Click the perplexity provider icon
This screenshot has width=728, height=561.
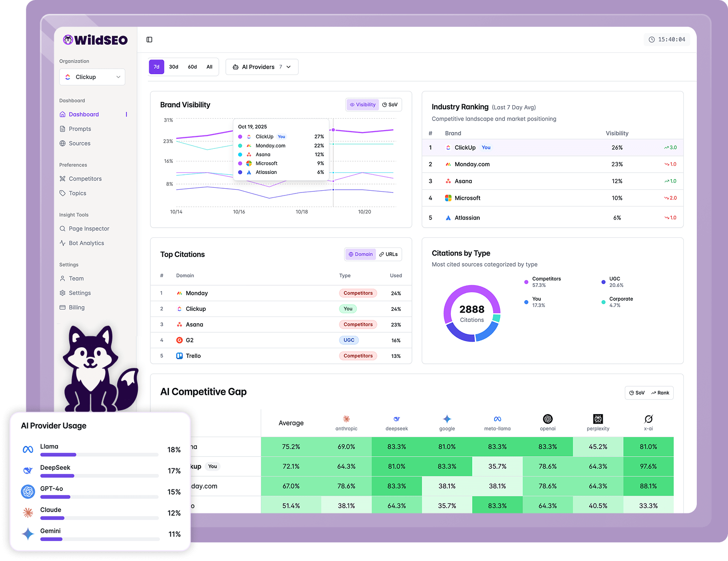(598, 419)
